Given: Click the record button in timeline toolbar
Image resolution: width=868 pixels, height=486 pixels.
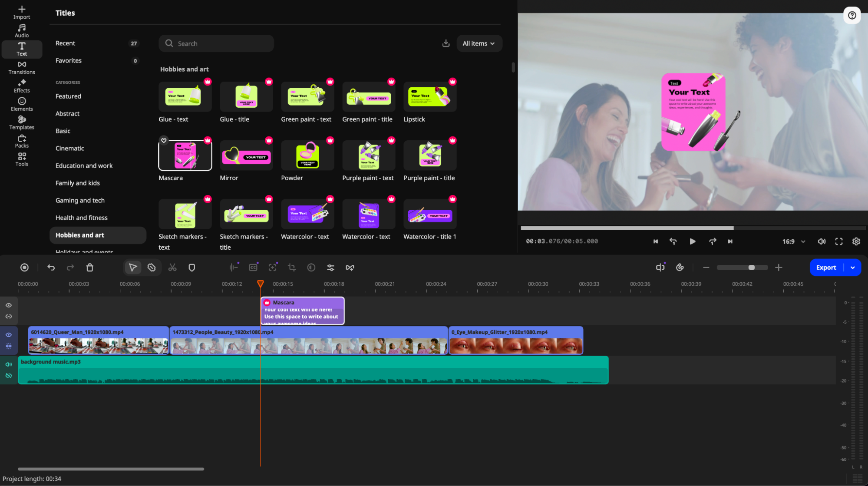Looking at the screenshot, I should (25, 268).
